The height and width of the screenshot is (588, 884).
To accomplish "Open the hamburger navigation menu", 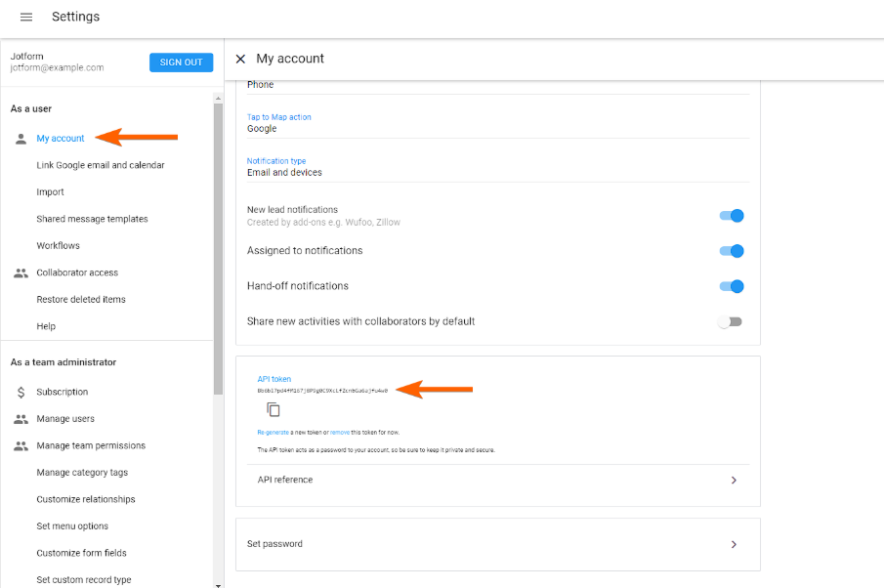I will [x=26, y=18].
